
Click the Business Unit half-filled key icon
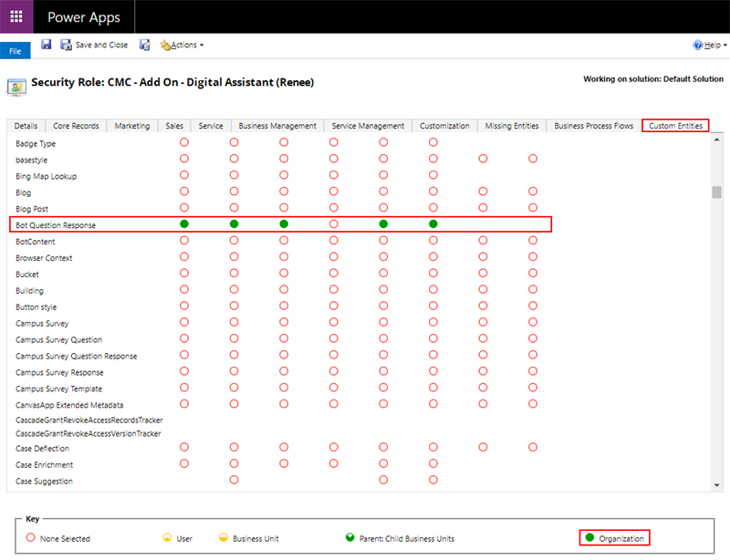point(224,538)
